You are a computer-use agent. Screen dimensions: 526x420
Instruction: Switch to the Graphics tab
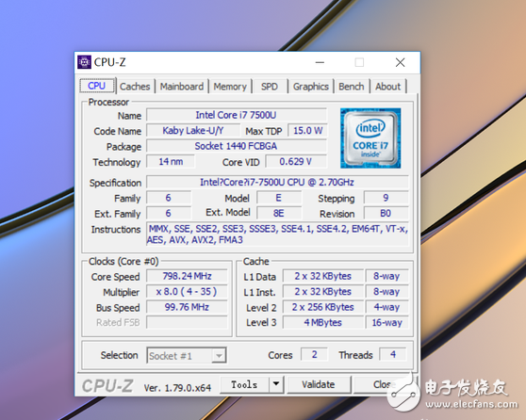click(311, 87)
